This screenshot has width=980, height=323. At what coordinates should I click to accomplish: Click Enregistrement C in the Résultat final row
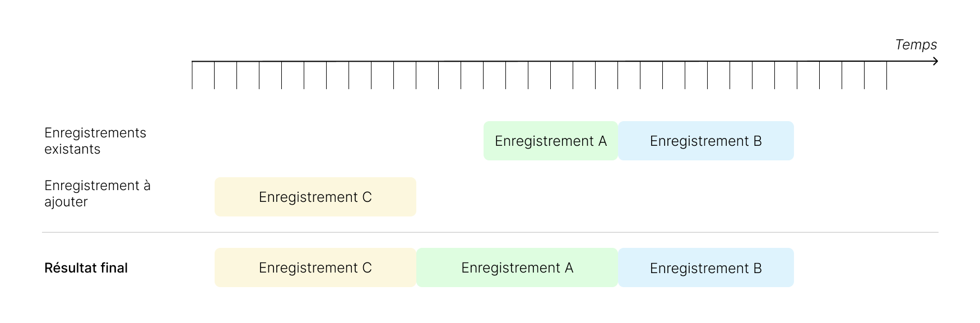click(x=315, y=267)
